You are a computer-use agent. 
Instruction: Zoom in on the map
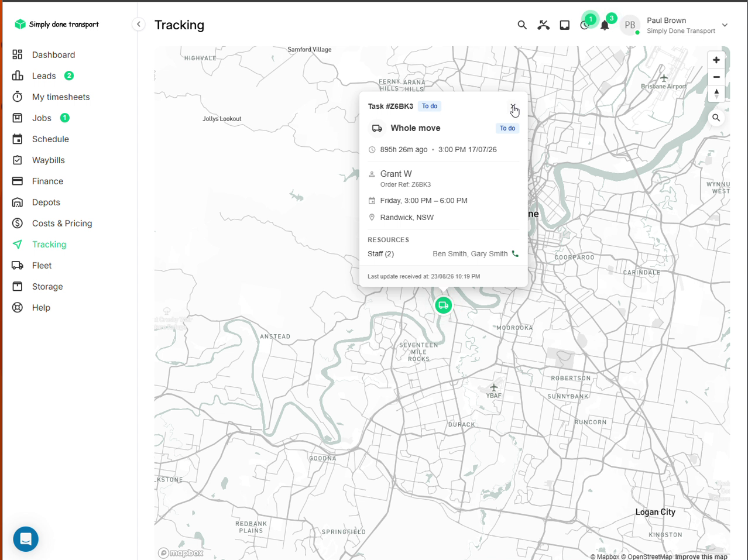pos(716,60)
